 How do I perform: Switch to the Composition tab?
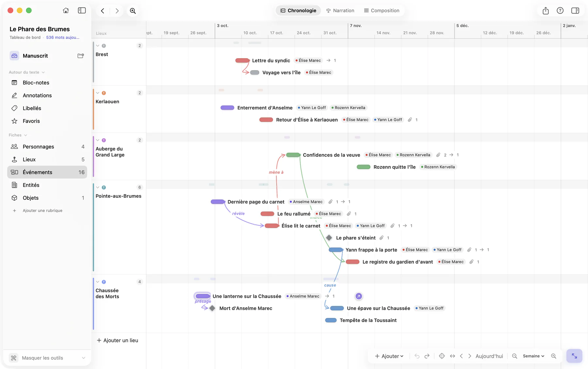382,10
